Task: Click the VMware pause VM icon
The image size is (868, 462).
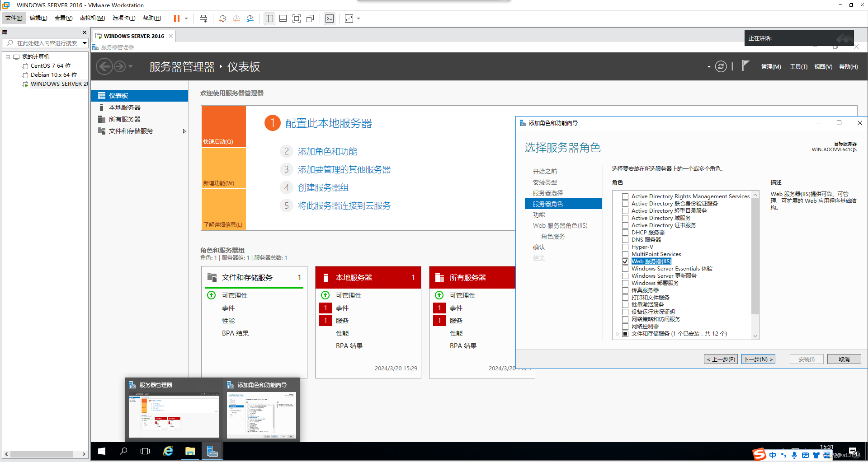Action: [x=176, y=19]
